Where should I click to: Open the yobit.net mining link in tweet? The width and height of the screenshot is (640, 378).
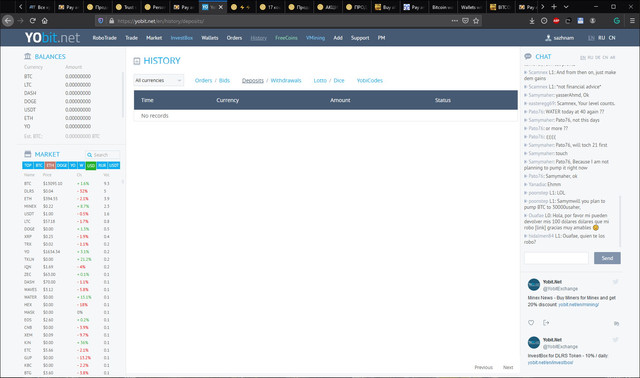click(x=578, y=305)
